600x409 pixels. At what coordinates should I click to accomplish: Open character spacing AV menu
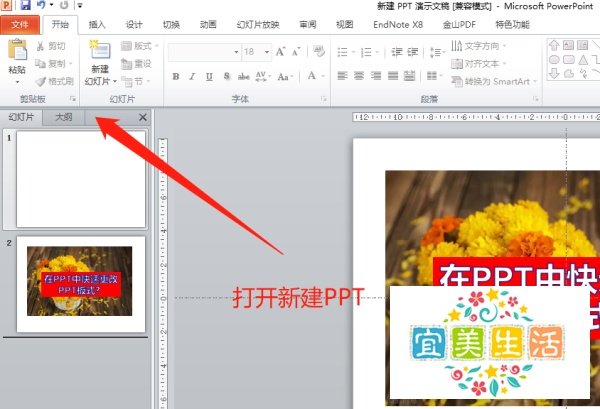[x=263, y=77]
